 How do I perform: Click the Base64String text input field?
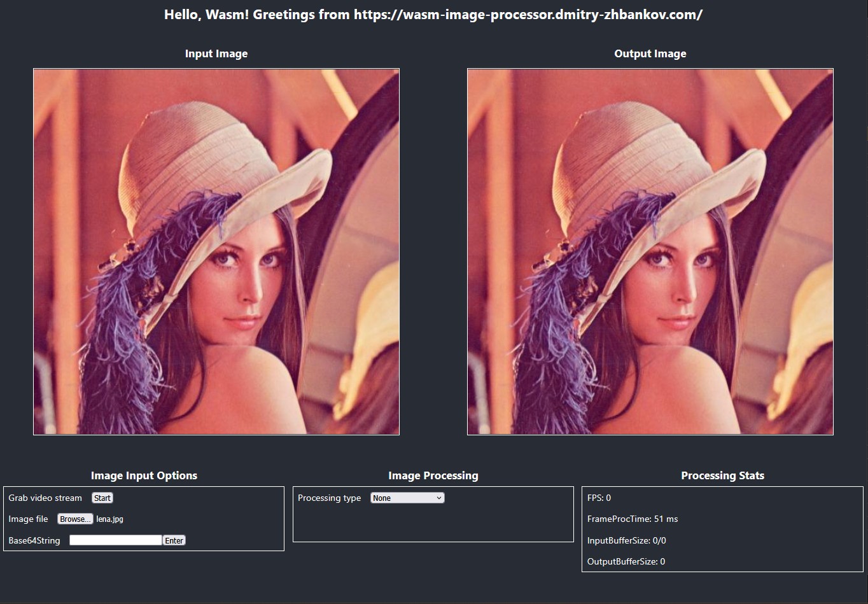pos(115,540)
